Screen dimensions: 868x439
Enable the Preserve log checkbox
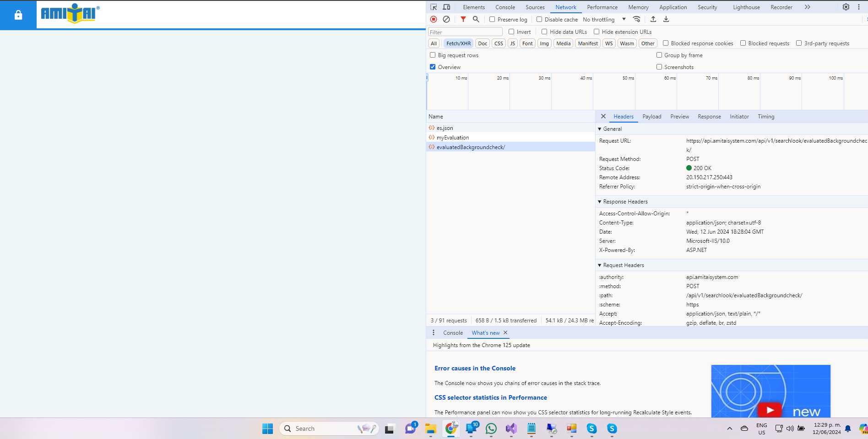pos(492,19)
